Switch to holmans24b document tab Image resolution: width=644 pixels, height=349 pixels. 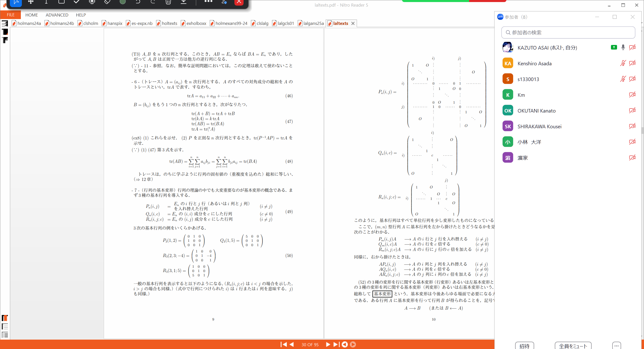tap(59, 23)
